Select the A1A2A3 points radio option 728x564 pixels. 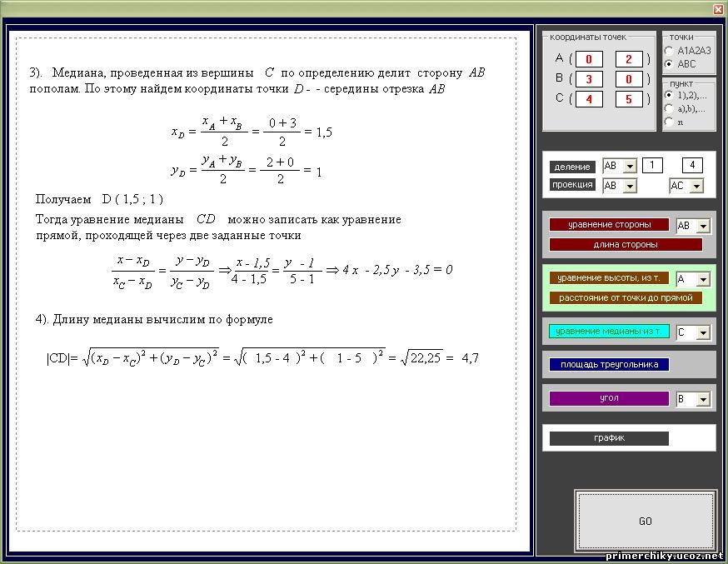coord(670,51)
